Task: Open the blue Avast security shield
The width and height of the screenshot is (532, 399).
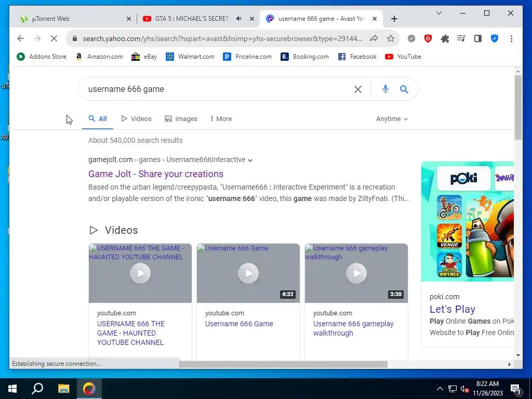Action: (x=495, y=38)
